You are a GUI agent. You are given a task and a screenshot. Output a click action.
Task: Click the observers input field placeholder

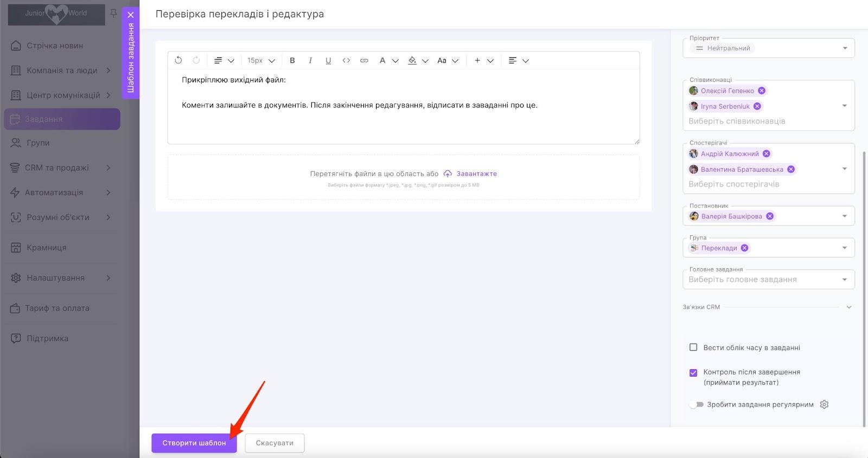click(x=734, y=184)
